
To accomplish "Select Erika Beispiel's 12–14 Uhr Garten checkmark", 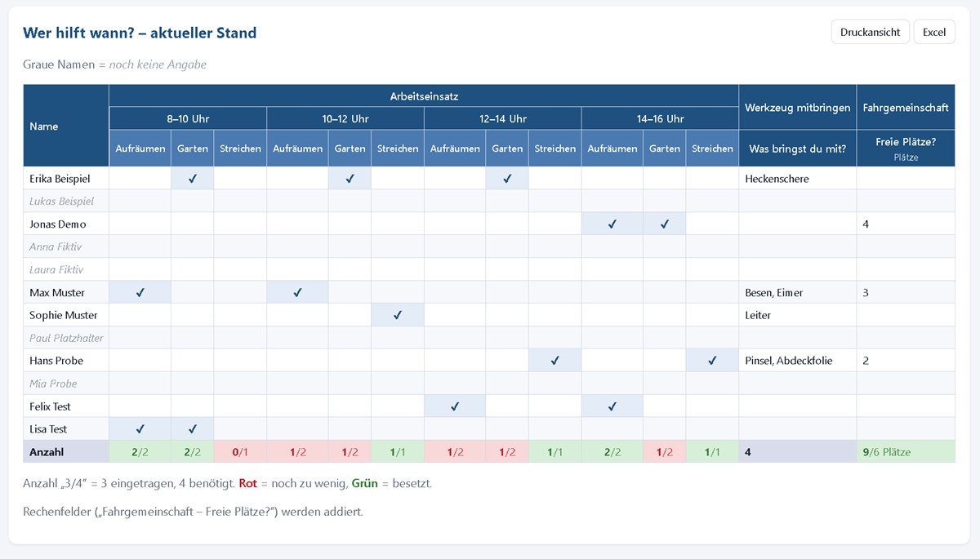I will tap(507, 178).
